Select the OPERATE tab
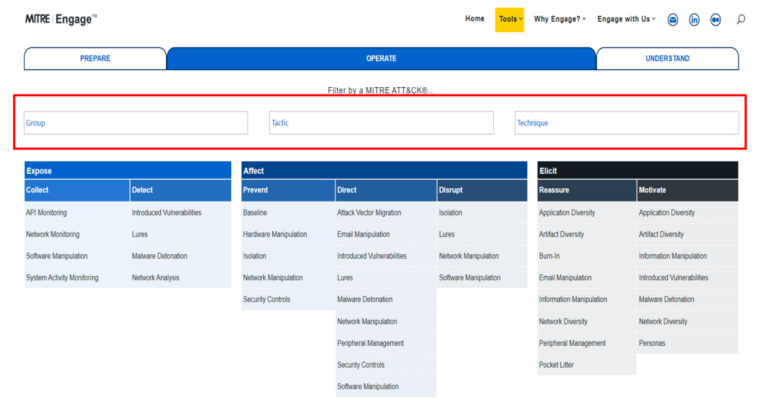 coord(381,58)
